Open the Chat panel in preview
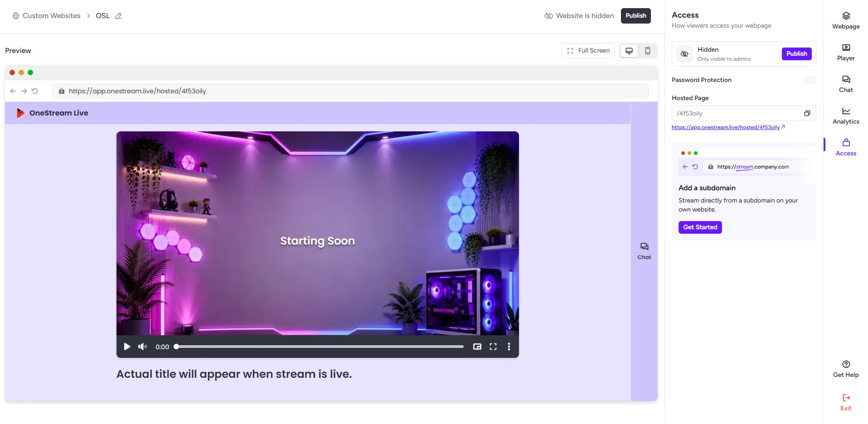 644,251
